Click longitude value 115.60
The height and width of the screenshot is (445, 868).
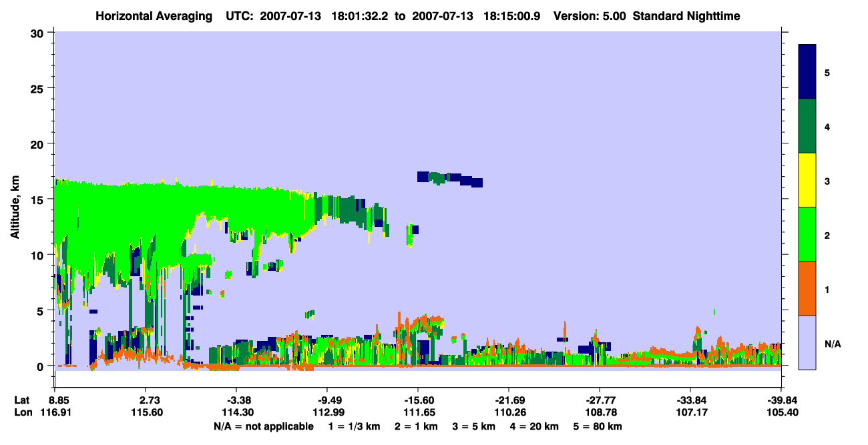pyautogui.click(x=146, y=413)
